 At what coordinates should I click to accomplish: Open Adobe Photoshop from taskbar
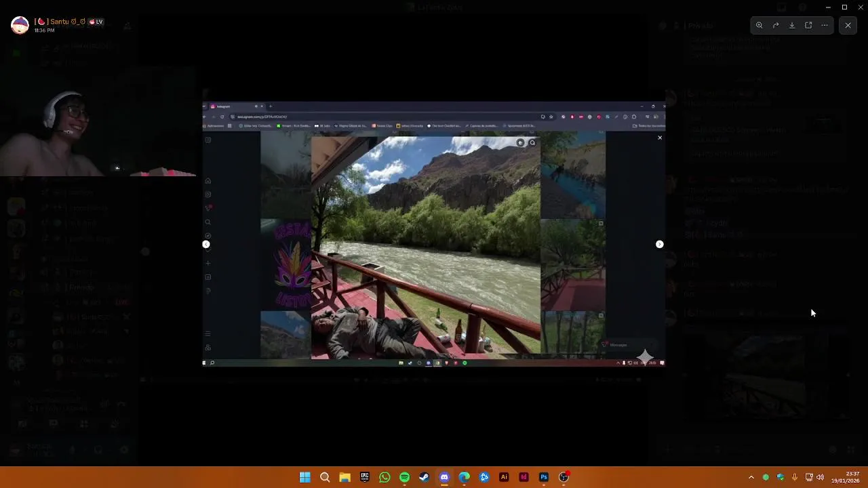tap(544, 477)
